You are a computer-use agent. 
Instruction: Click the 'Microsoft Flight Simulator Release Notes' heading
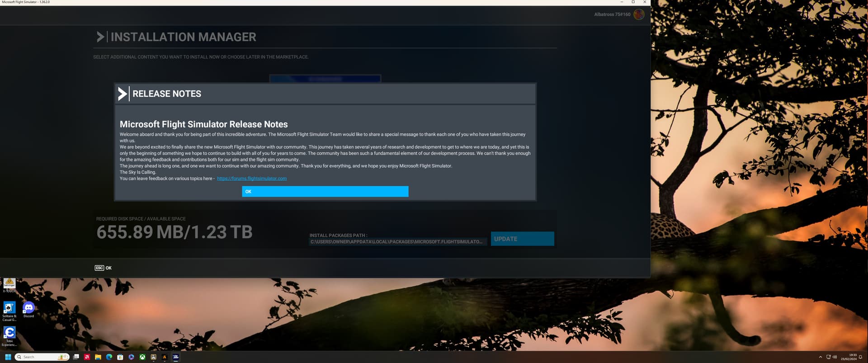pyautogui.click(x=204, y=124)
